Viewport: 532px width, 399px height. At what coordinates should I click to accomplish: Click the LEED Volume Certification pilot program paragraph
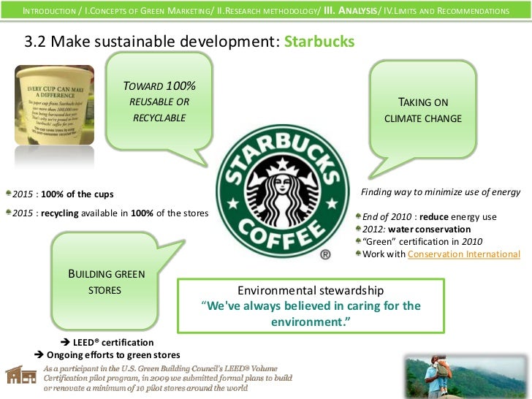point(167,379)
